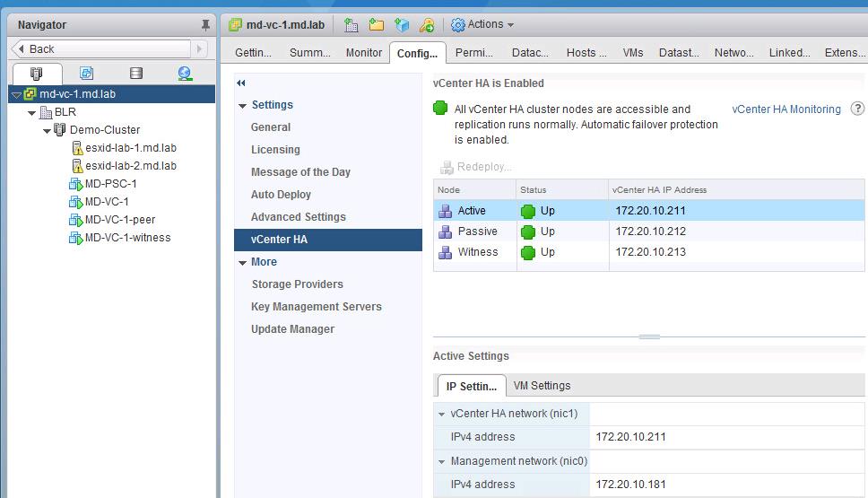Select esxid-lab-2.md.lab host
Image resolution: width=868 pixels, height=498 pixels.
(131, 166)
